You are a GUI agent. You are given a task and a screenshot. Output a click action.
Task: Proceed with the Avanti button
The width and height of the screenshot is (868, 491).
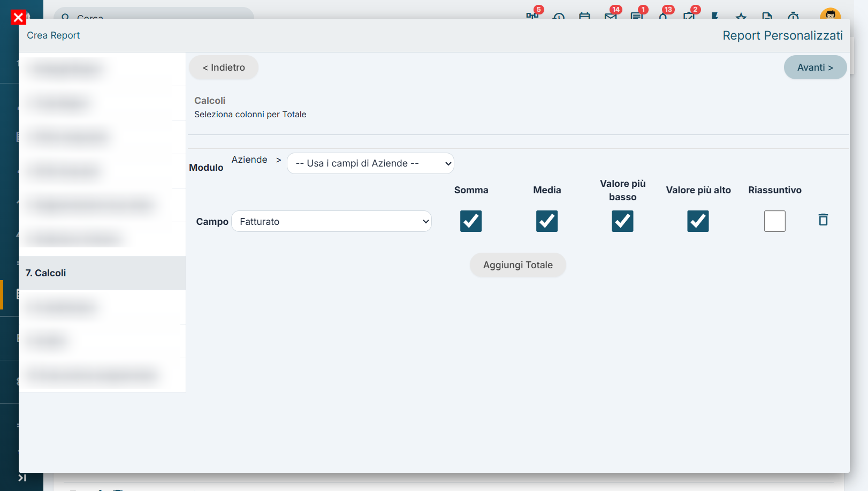click(815, 67)
